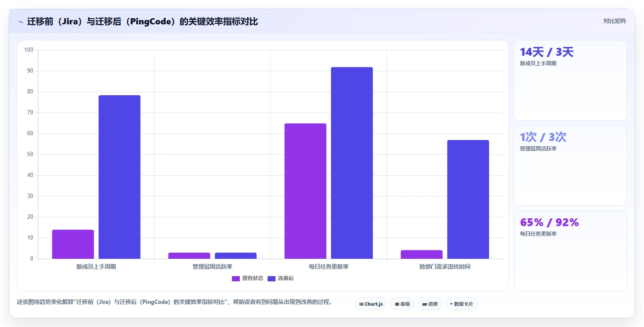The image size is (644, 327).
Task: Click the 1次 / 3次 card value
Action: point(543,137)
